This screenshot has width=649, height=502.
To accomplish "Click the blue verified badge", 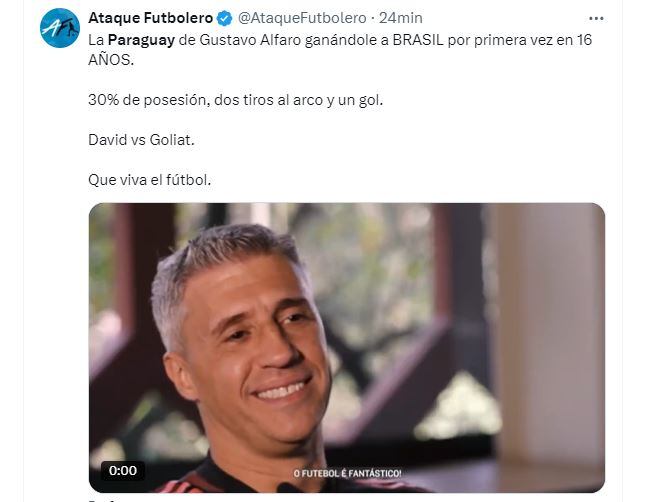I will [224, 18].
